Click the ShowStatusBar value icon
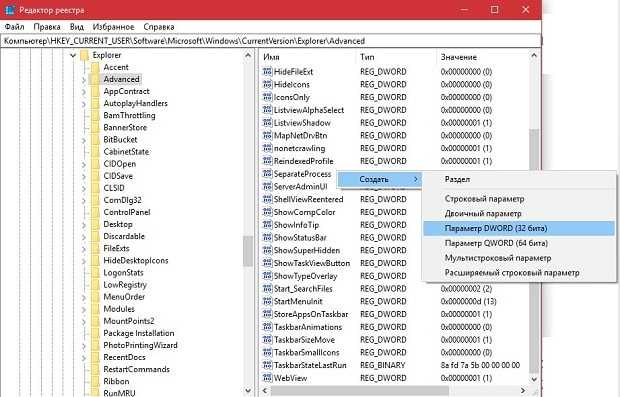 (267, 238)
